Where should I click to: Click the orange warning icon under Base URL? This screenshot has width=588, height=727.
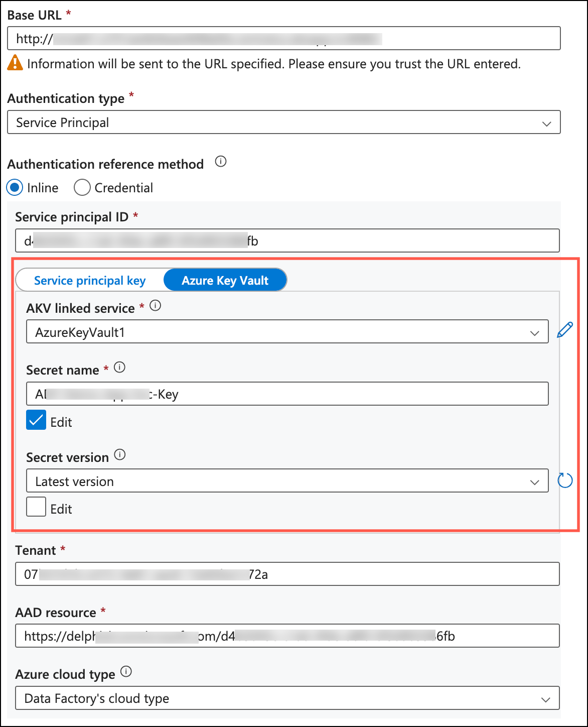point(15,63)
